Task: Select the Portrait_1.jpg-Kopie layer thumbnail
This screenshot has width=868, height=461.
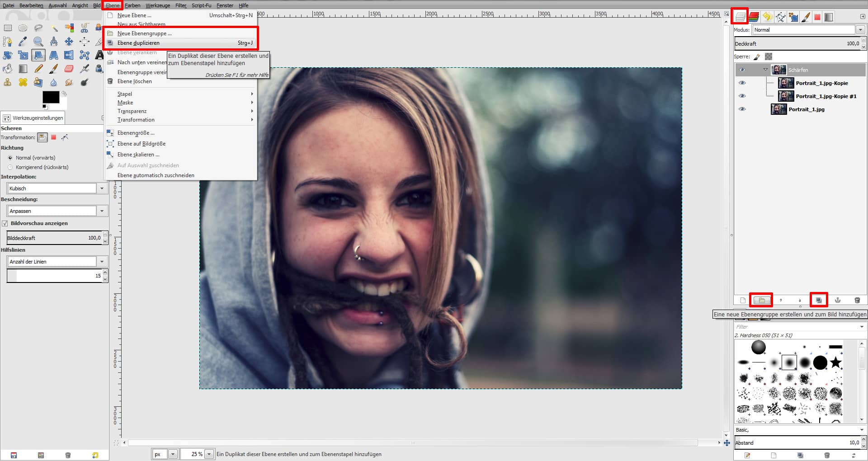Action: click(786, 83)
